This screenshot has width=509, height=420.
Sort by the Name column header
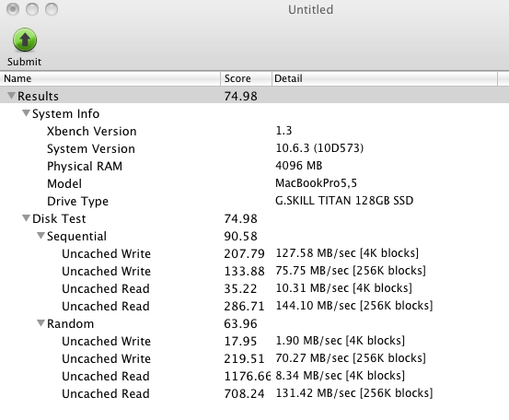(x=110, y=78)
